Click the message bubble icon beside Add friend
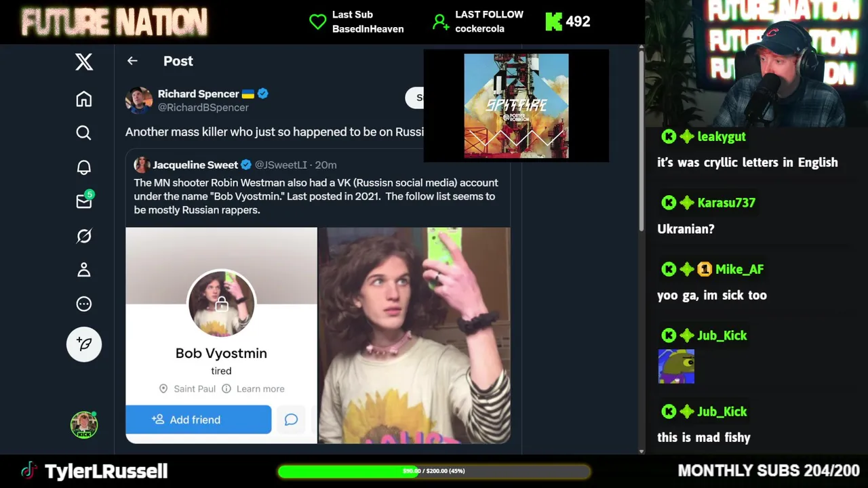 [x=291, y=420]
